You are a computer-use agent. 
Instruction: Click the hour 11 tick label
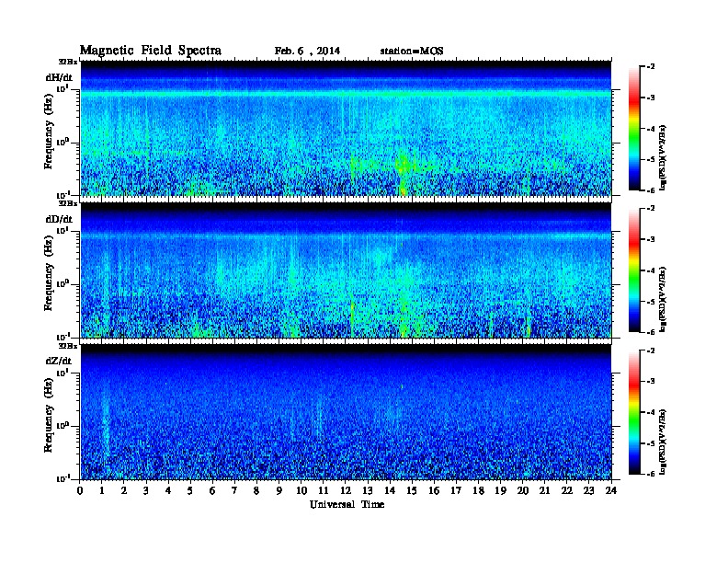(324, 490)
